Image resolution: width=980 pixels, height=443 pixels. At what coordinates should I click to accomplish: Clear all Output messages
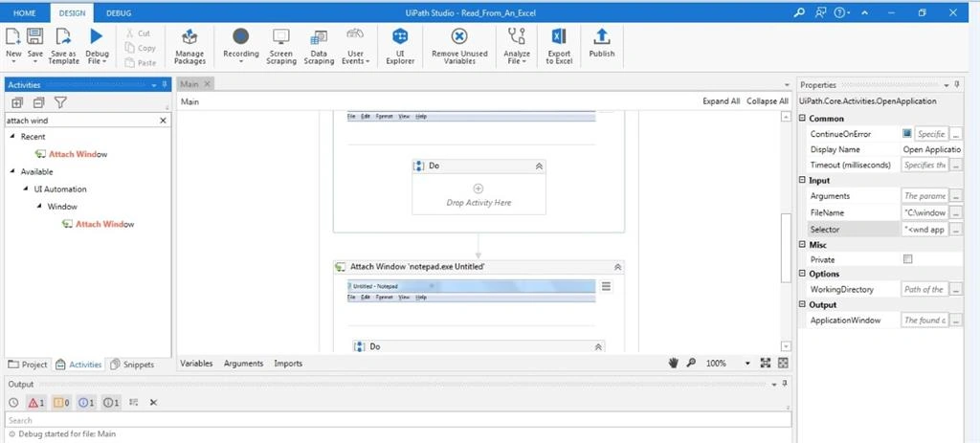pyautogui.click(x=153, y=403)
